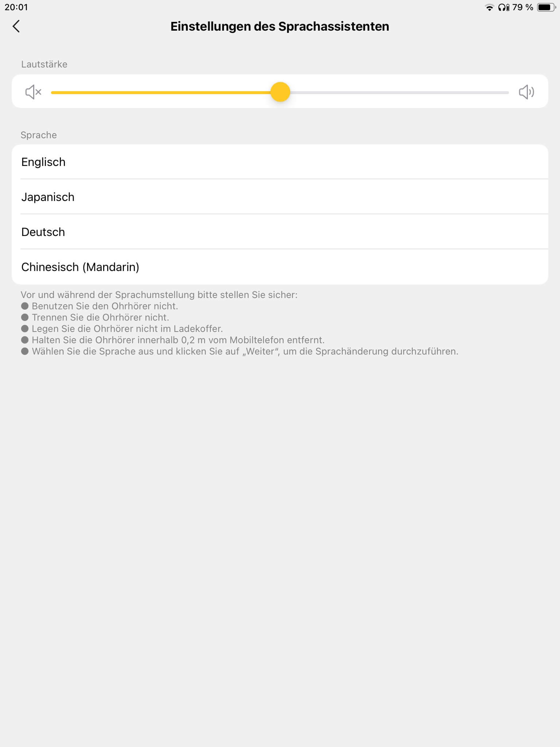
Task: Click the Einstellungen des Sprachassistenten title
Action: pyautogui.click(x=280, y=26)
